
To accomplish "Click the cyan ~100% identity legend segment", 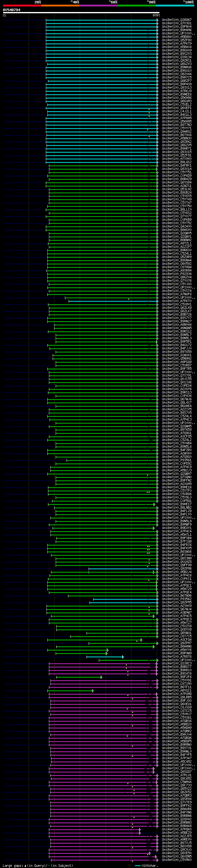I will tap(175, 6).
